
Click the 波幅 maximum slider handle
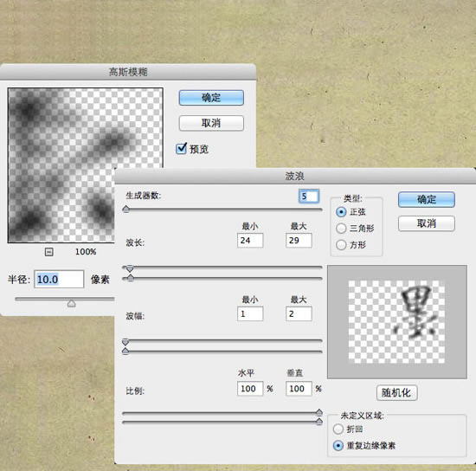point(125,352)
